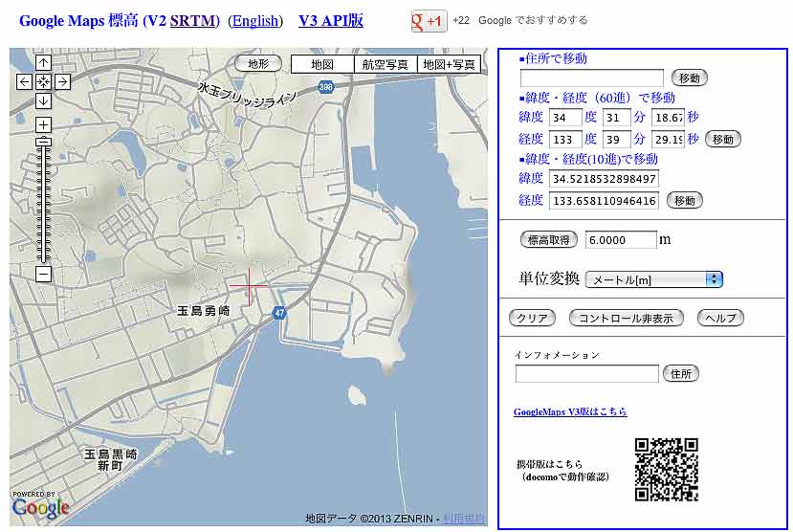Open the 利用規約 terms link
Screen dimensions: 793x532
tap(464, 519)
